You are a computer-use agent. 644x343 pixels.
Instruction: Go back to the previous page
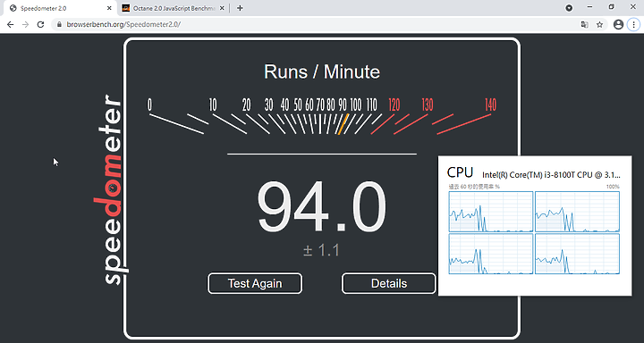(11, 25)
